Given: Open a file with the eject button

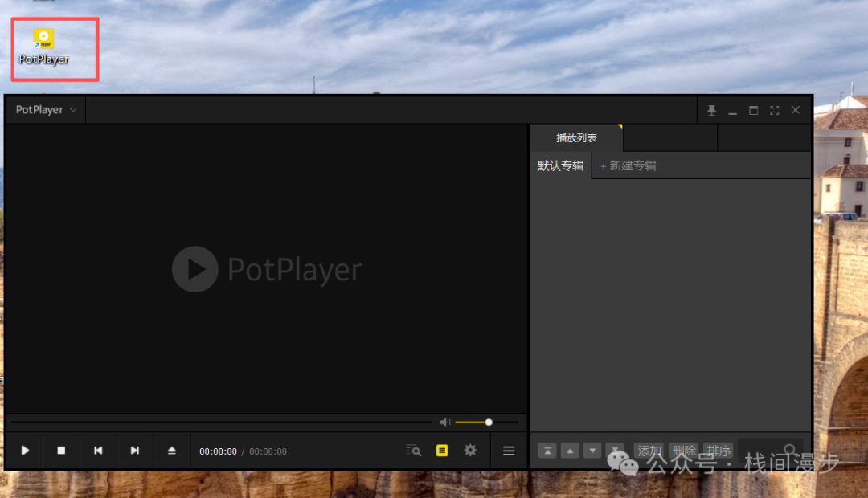Looking at the screenshot, I should coord(172,451).
